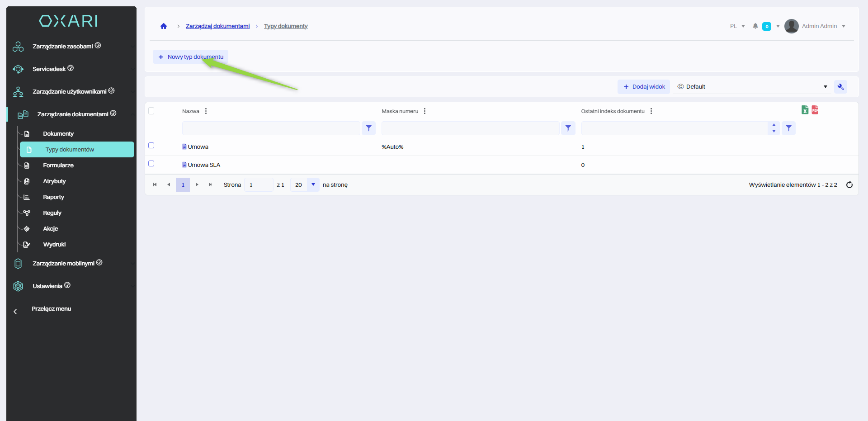Open Maska numeru column options menu
The width and height of the screenshot is (868, 421).
tap(425, 111)
